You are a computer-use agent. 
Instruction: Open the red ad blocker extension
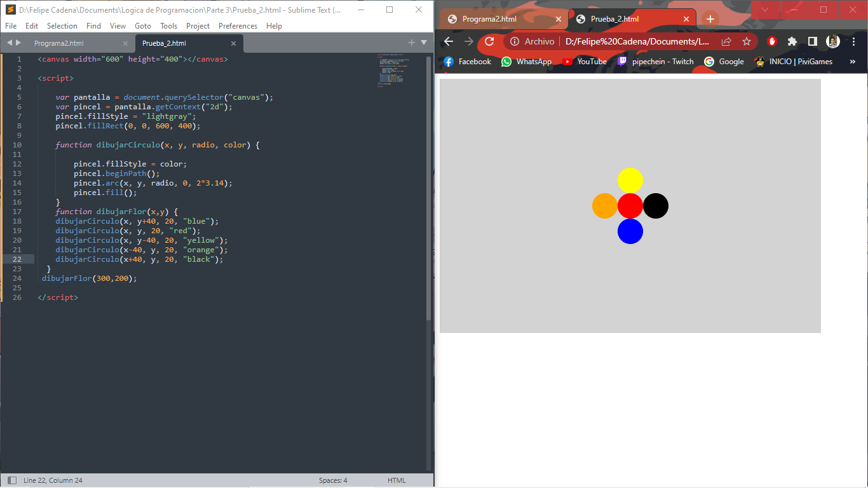click(772, 41)
